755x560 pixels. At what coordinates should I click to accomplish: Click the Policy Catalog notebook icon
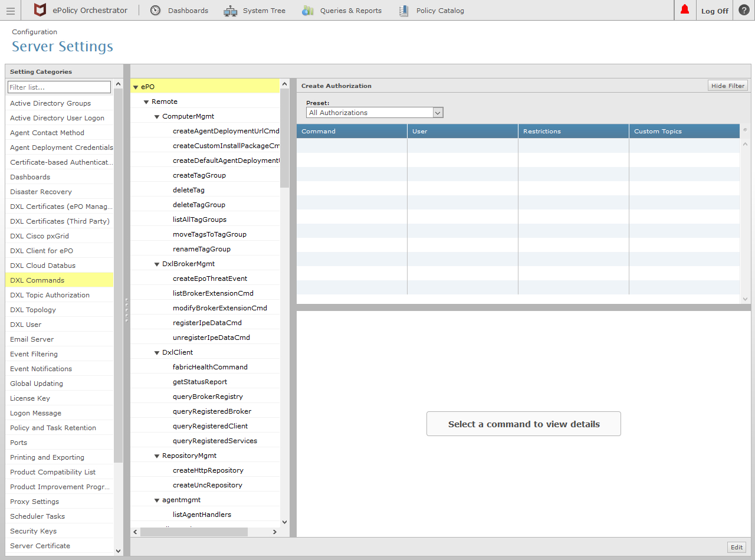[x=404, y=10]
